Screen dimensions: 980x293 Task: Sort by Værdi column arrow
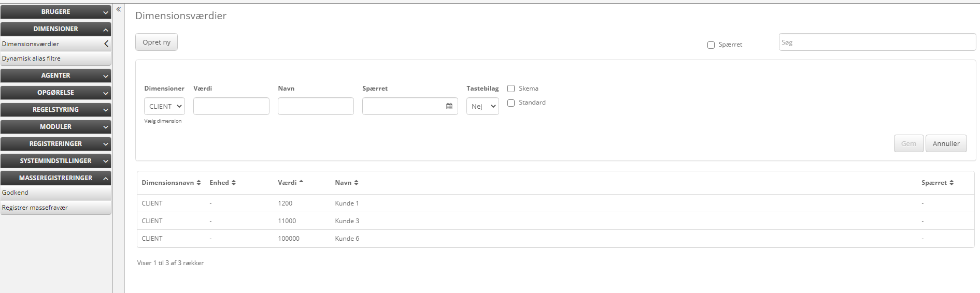[301, 182]
